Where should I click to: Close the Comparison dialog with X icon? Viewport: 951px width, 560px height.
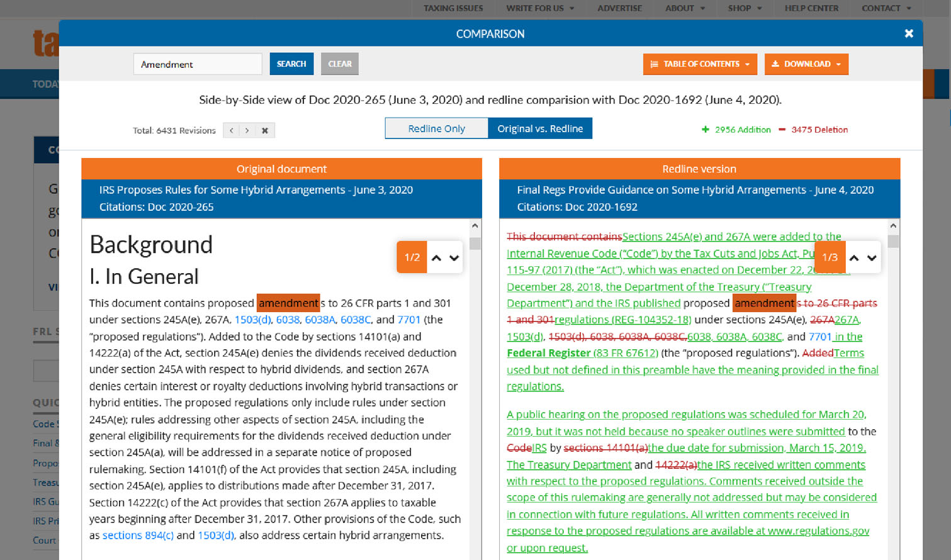pyautogui.click(x=908, y=34)
